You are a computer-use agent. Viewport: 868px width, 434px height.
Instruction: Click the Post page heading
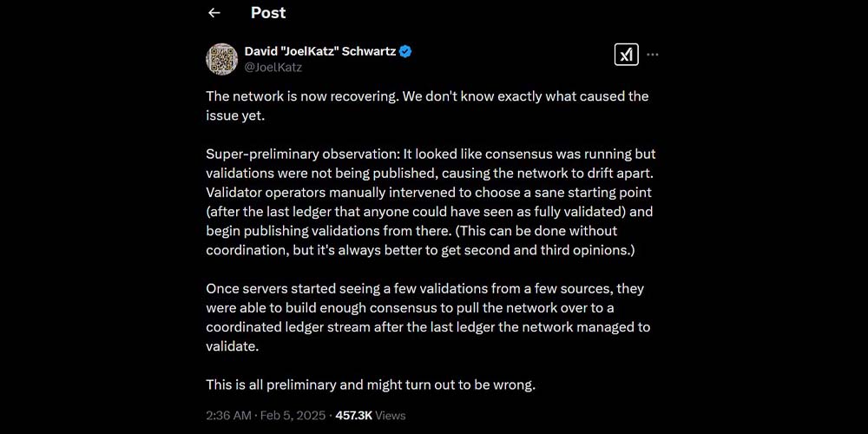[268, 13]
